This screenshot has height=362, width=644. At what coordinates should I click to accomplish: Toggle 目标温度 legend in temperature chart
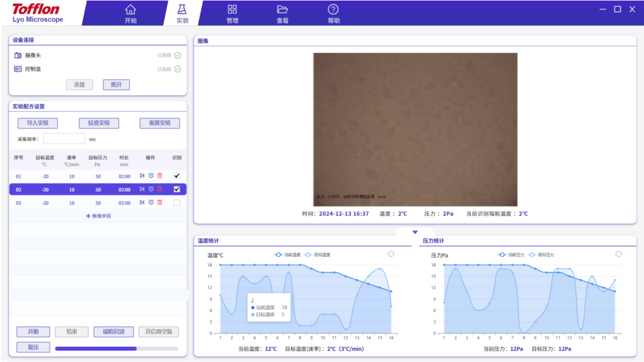pyautogui.click(x=318, y=255)
